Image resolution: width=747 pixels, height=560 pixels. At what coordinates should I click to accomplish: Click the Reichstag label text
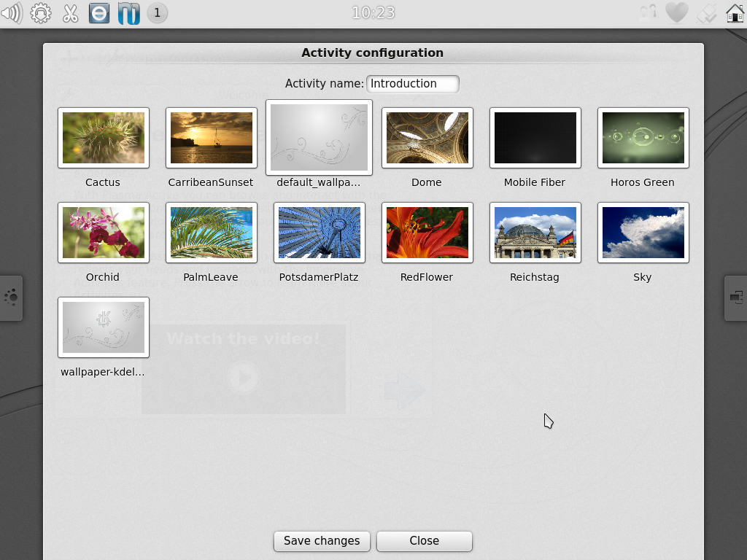pyautogui.click(x=535, y=277)
